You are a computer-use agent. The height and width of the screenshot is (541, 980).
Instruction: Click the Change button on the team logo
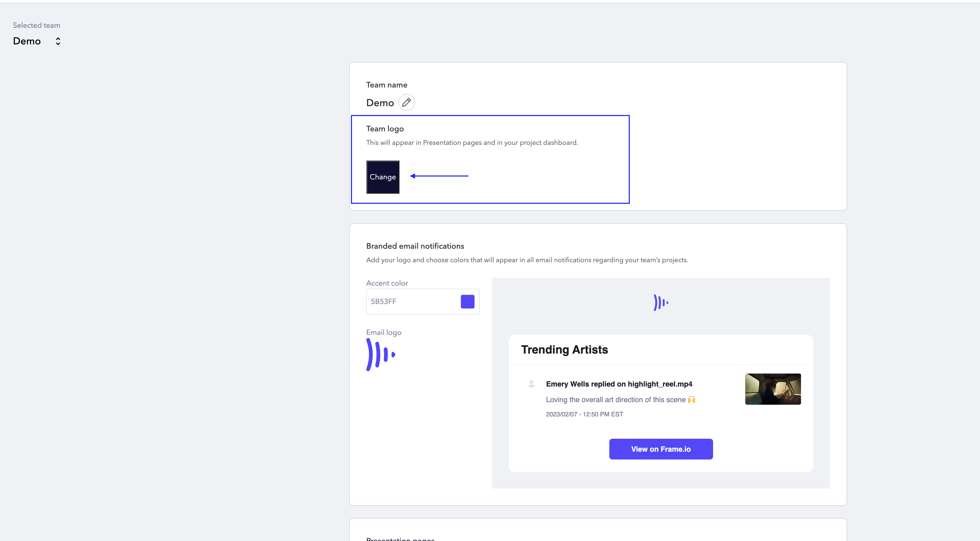[x=383, y=177]
